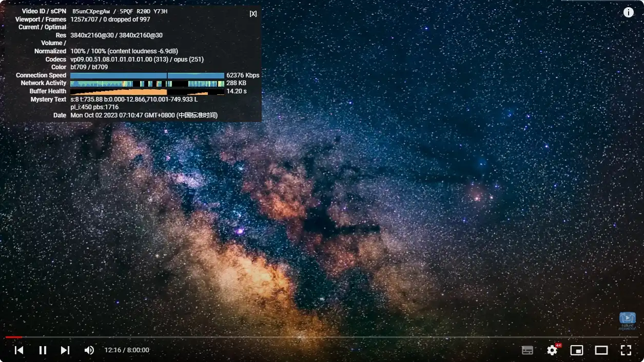Screen dimensions: 644x362
Task: Toggle subtitles/closed captions
Action: pyautogui.click(x=528, y=350)
